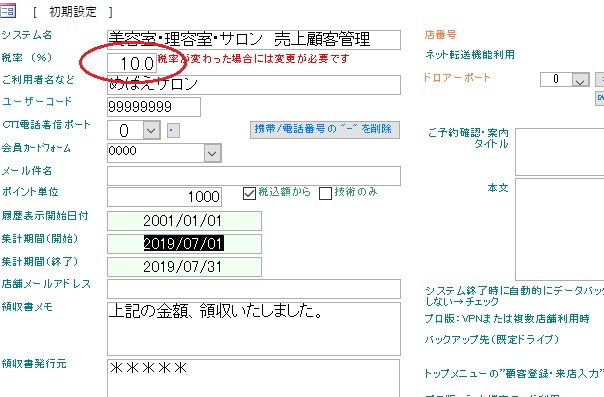
Task: Click the empty メール件名 field
Action: [254, 176]
